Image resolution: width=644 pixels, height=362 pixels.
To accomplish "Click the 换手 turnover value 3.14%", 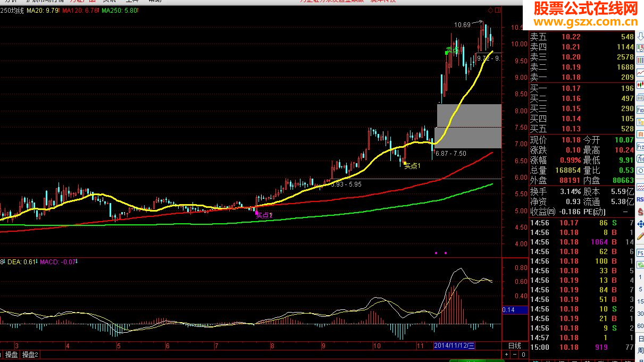I will click(x=570, y=191).
